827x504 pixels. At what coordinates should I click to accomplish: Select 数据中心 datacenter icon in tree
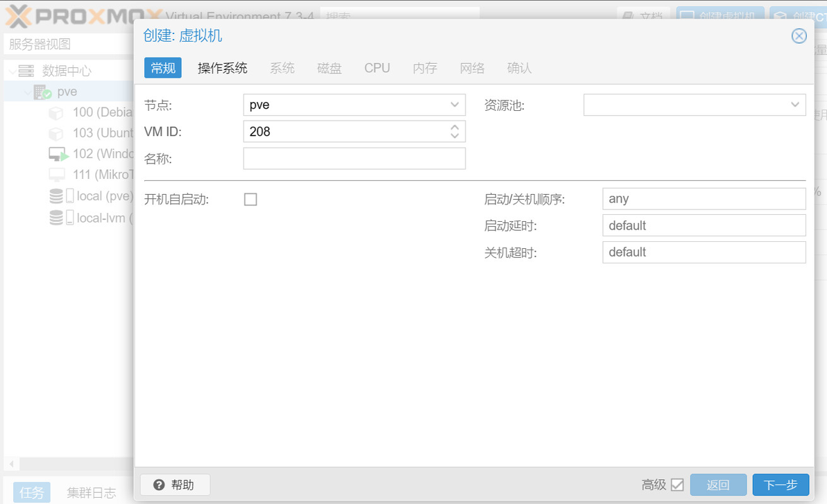click(x=26, y=71)
